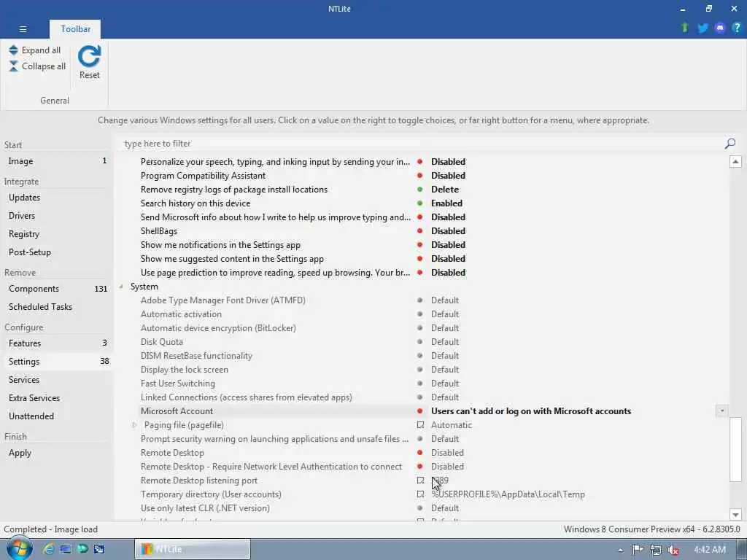
Task: Open the Discord icon
Action: (x=720, y=28)
